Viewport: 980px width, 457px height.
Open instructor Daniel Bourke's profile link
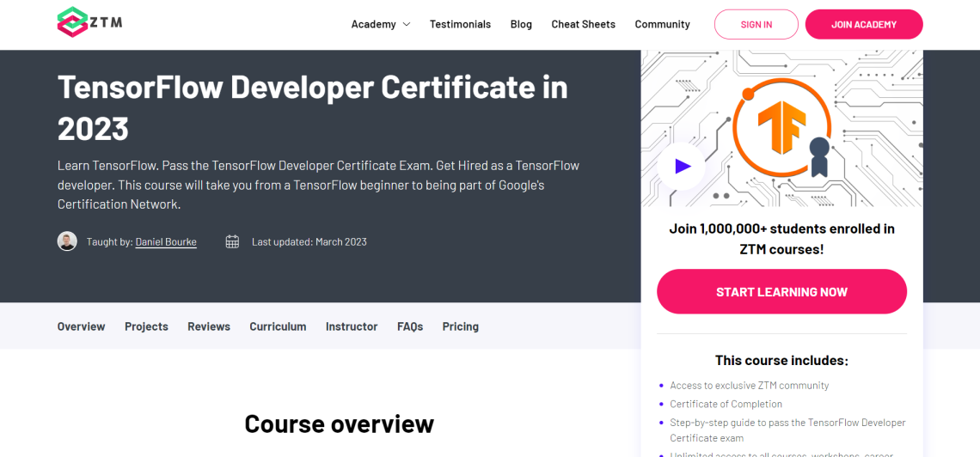point(166,242)
